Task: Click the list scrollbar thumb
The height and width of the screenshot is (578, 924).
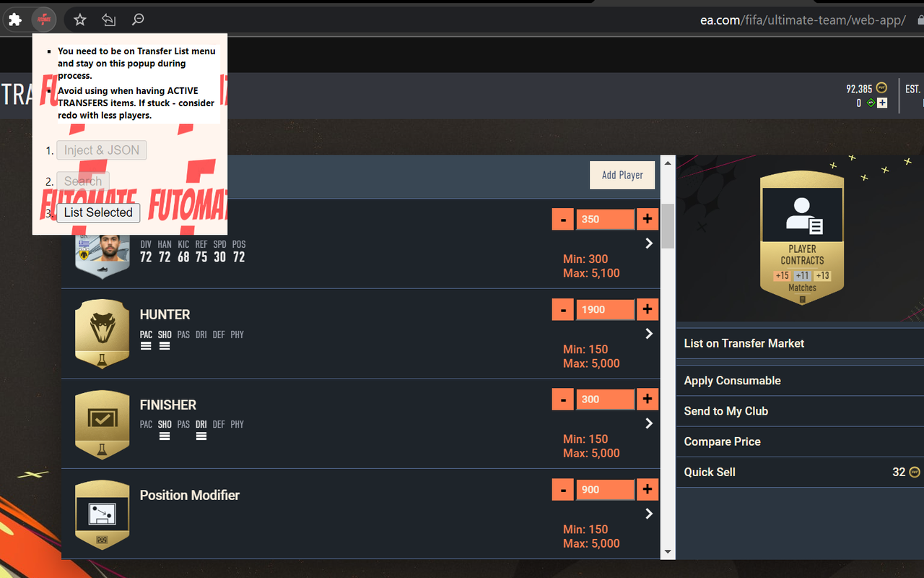Action: [x=668, y=225]
